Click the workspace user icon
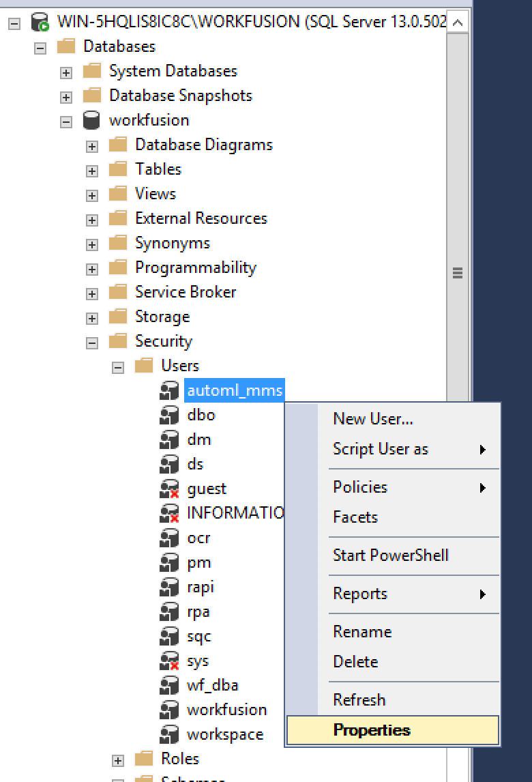This screenshot has width=532, height=782. tap(170, 735)
